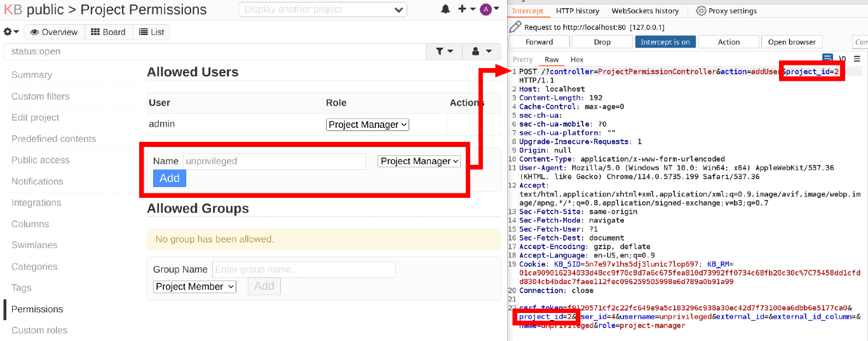
Task: Open role dropdown for new user
Action: [419, 162]
